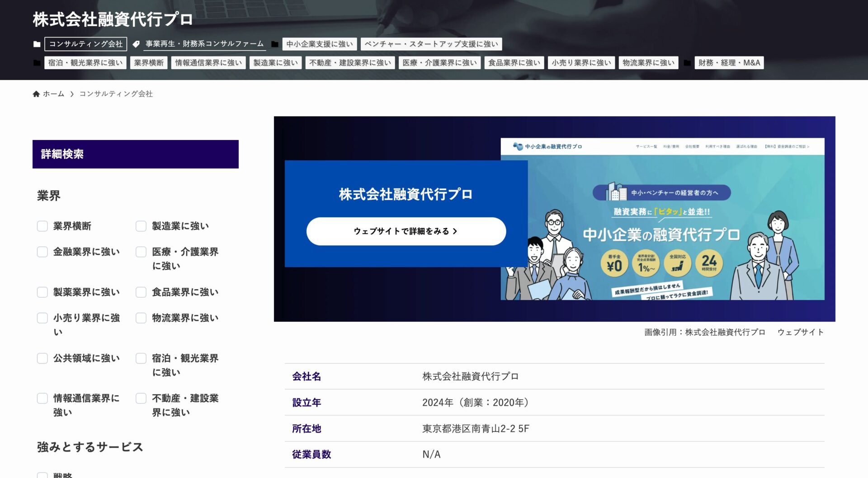Click the 事業再生・財務系コンサルファーム tag link
868x478 pixels.
point(204,44)
